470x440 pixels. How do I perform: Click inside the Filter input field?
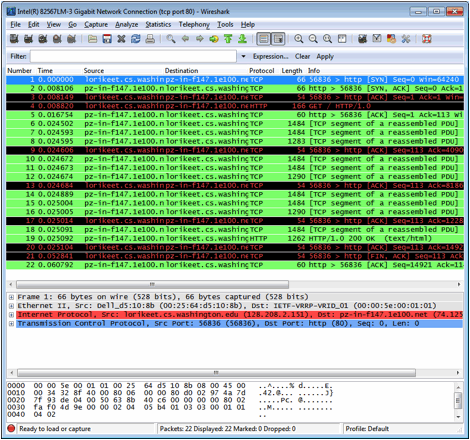click(x=133, y=56)
